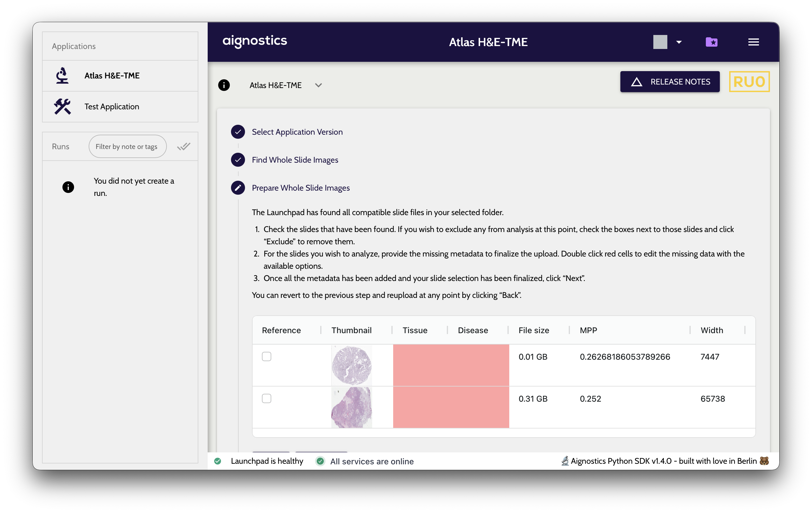Click the tools icon for Test Application

click(x=62, y=106)
